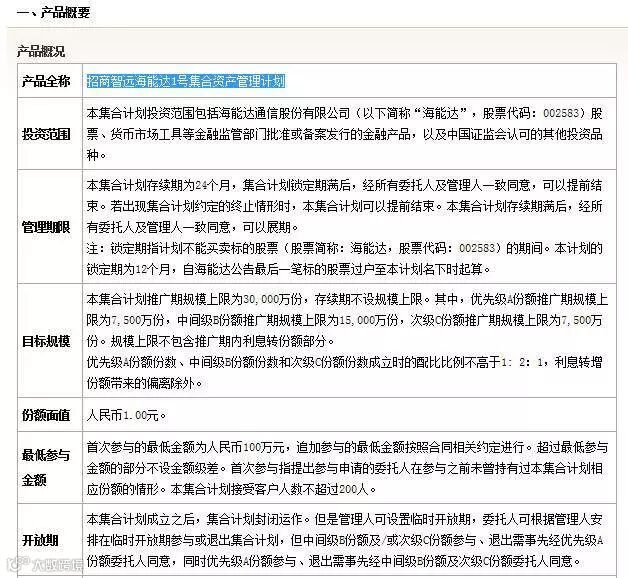Select the 管理期限 row label
The height and width of the screenshot is (578, 628).
click(46, 227)
